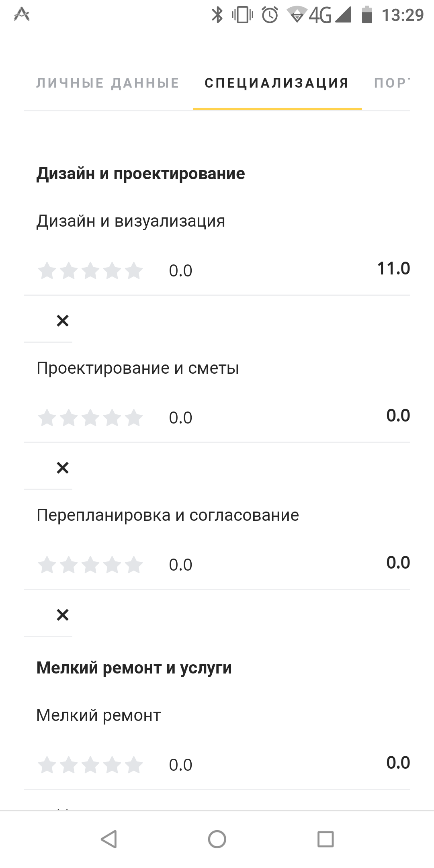The height and width of the screenshot is (868, 434).
Task: Rate Мелкий ремонт with the fourth star
Action: (112, 765)
